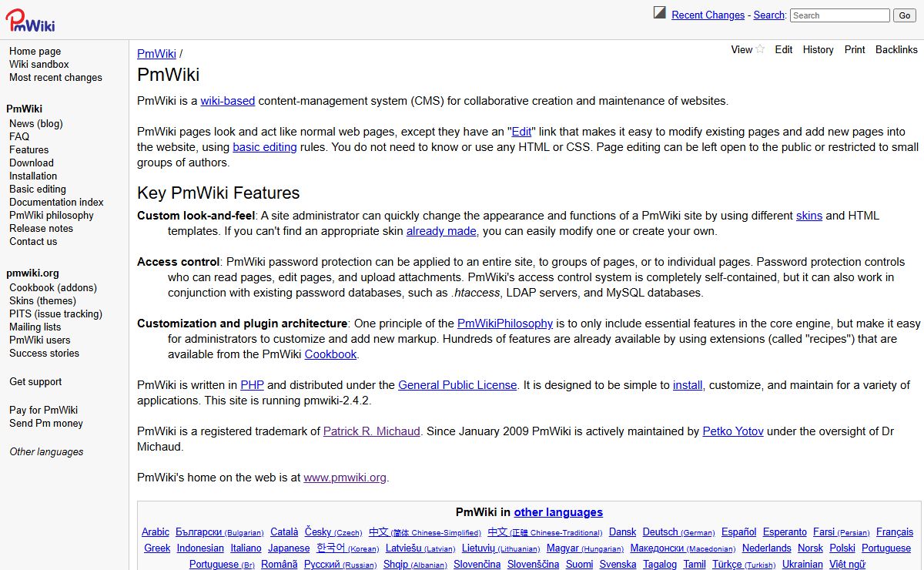924x570 pixels.
Task: Open Basic editing sidebar link
Action: tap(38, 189)
